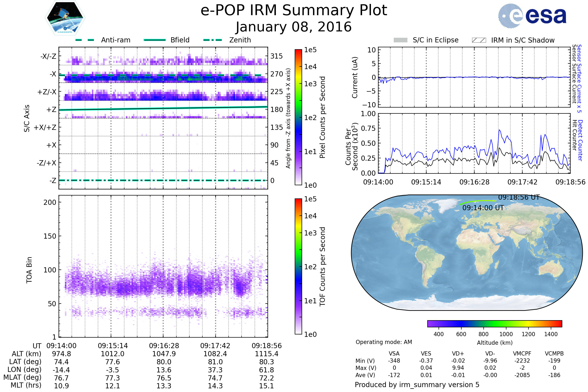
Task: Click the January 08, 2016 date text
Action: point(294,27)
